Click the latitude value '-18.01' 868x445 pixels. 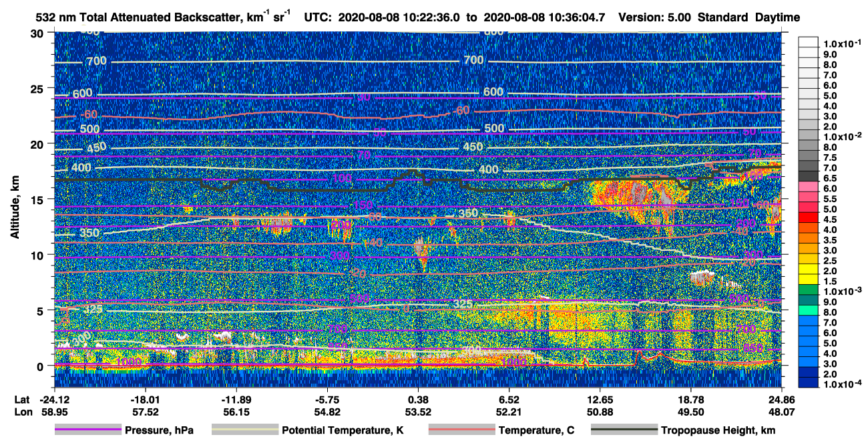click(x=145, y=399)
